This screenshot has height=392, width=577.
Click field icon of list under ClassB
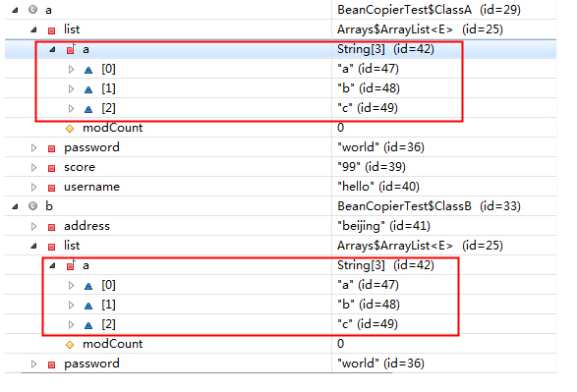[x=51, y=248]
